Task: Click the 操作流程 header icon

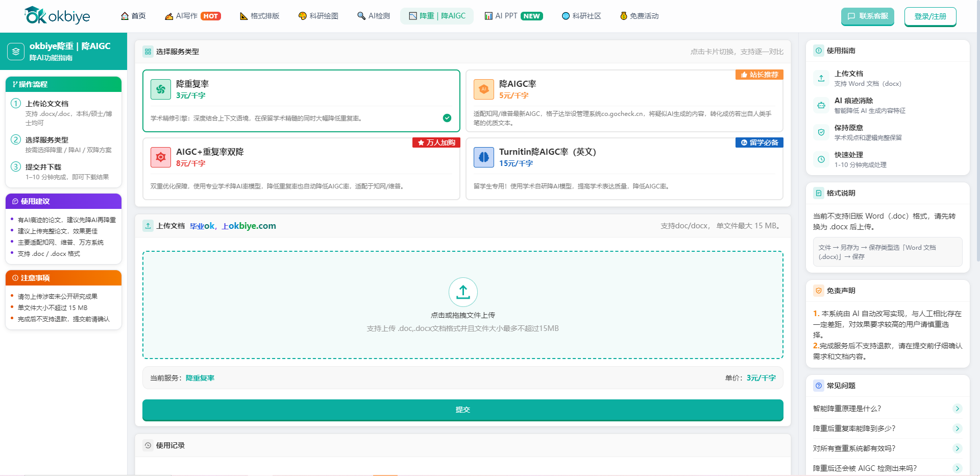Action: 15,84
